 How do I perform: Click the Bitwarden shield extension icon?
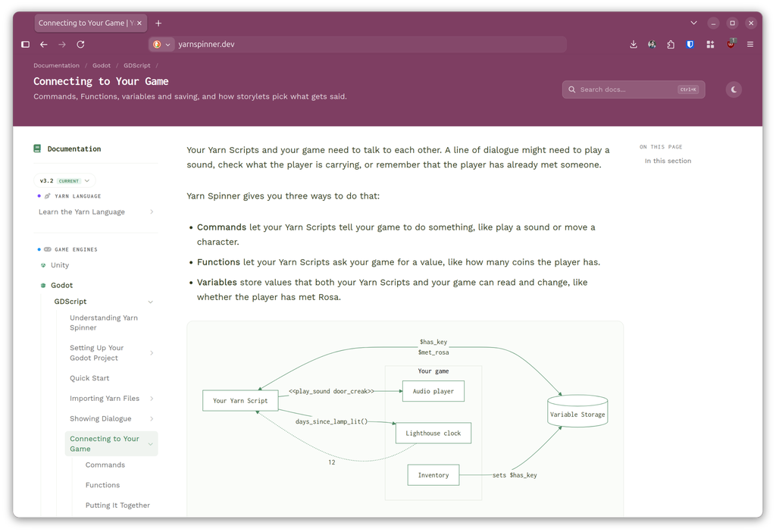click(x=690, y=45)
